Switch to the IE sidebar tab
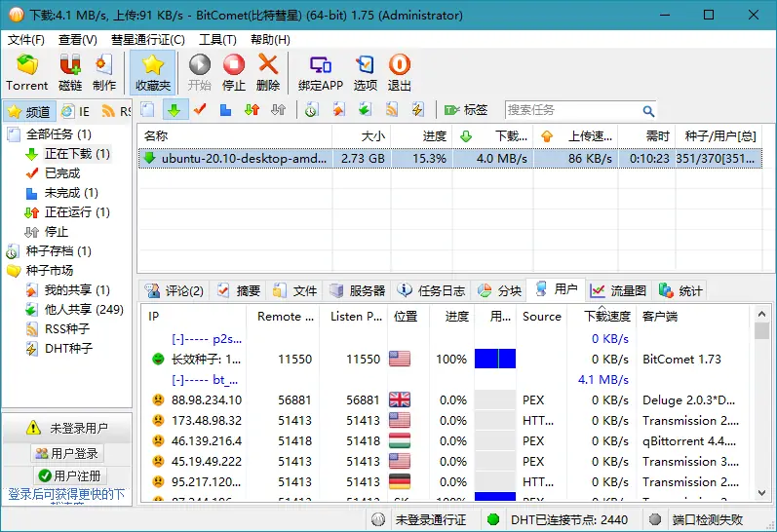This screenshot has height=532, width=777. (x=76, y=112)
